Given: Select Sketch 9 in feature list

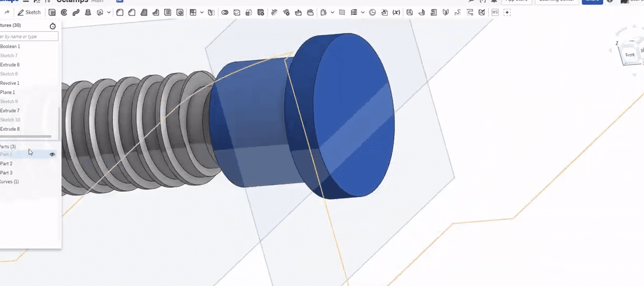Looking at the screenshot, I should point(9,102).
